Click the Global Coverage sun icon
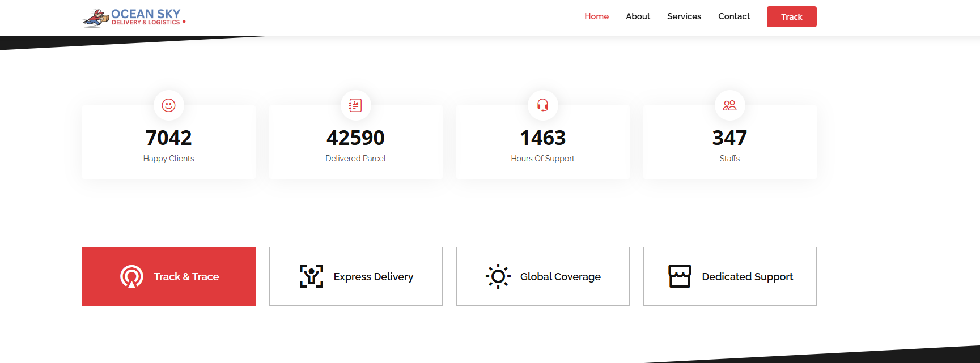This screenshot has width=980, height=363. click(498, 276)
